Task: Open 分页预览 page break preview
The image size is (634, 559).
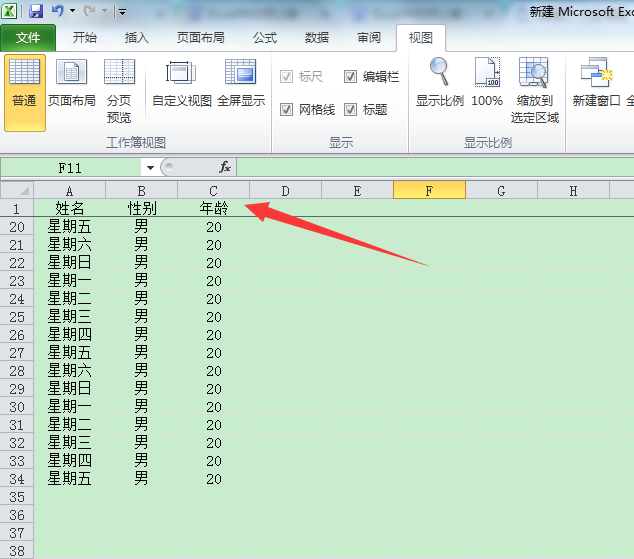Action: click(119, 91)
